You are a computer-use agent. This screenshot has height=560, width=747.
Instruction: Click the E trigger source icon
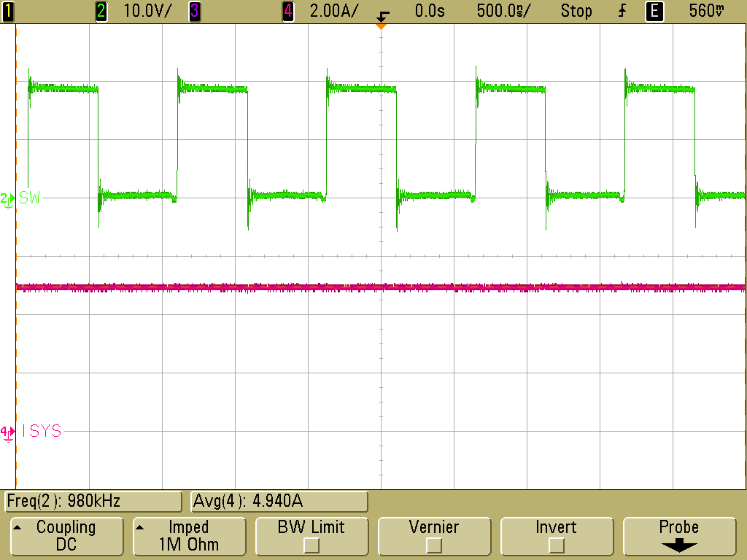[x=654, y=11]
